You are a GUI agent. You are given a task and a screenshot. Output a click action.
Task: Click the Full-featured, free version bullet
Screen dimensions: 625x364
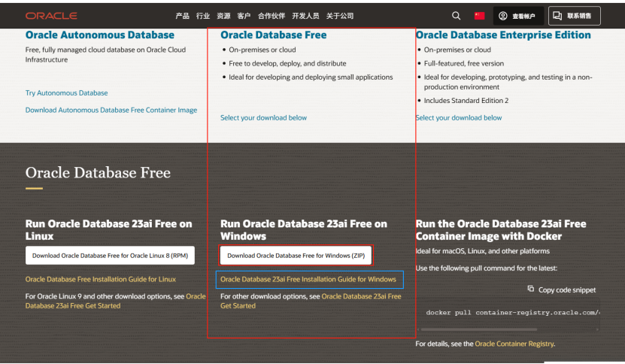(x=463, y=63)
